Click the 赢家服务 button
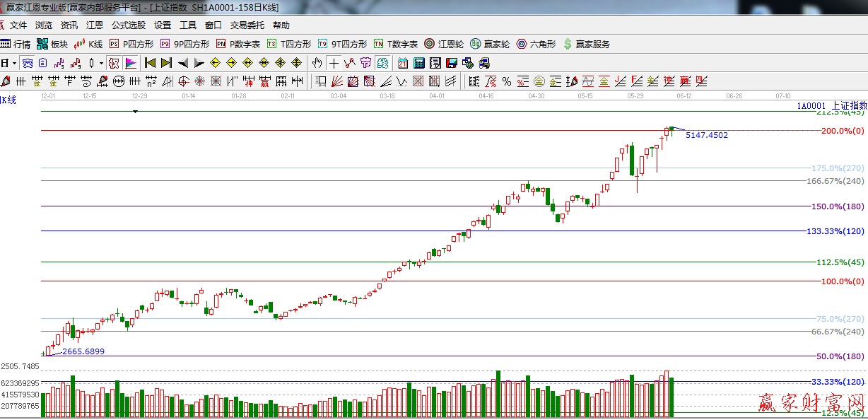Viewport: 868px width, 420px height. pyautogui.click(x=586, y=44)
